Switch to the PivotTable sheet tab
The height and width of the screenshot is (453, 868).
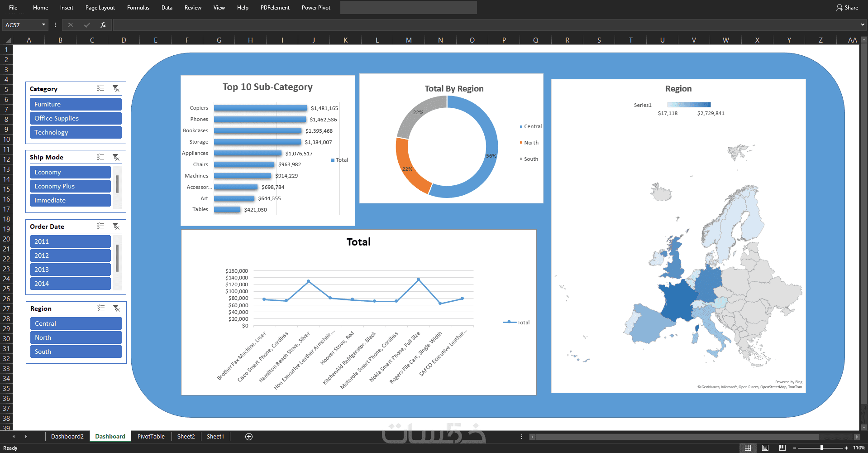151,437
